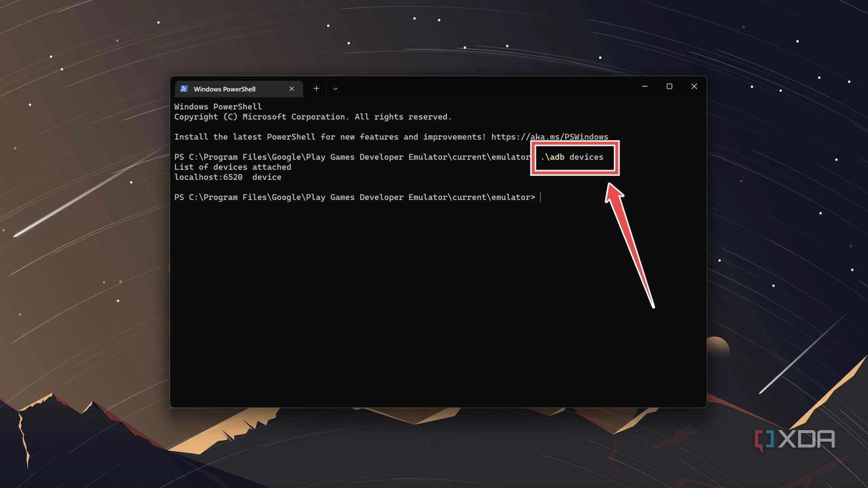Open the aka.ms/PSWindows link

click(550, 137)
